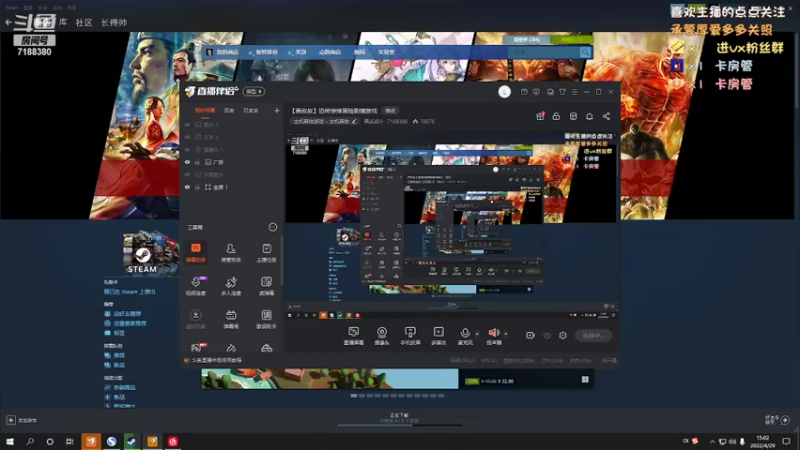The image size is (800, 450).
Task: Open the 库 Library menu in Steam
Action: (63, 22)
